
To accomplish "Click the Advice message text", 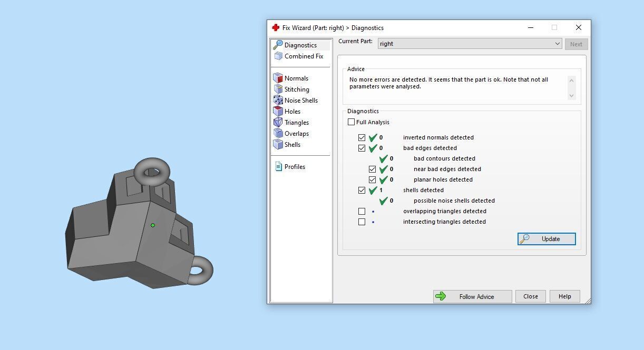I will tap(448, 83).
